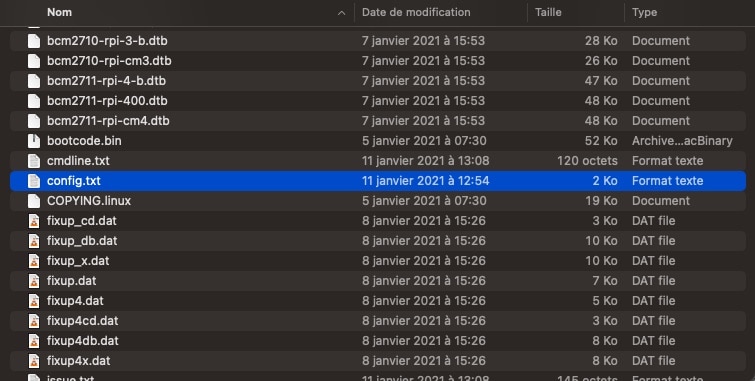
Task: Select file name cmdline.txt
Action: click(x=78, y=161)
